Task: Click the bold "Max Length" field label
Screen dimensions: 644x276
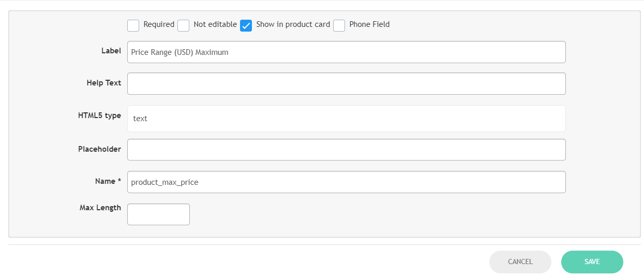Action: 100,208
